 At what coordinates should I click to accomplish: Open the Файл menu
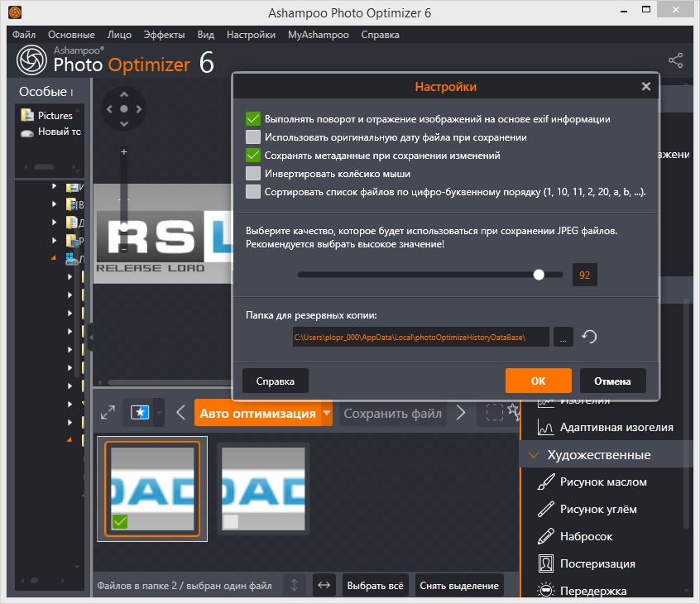24,35
